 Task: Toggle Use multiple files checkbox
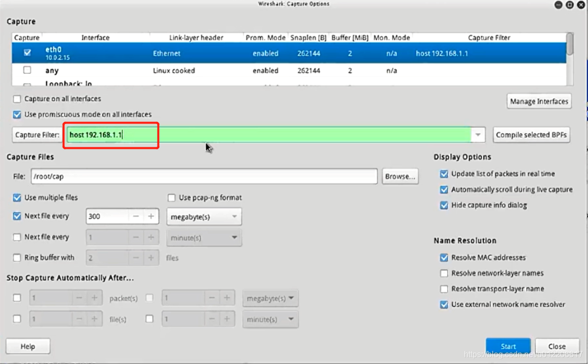click(17, 197)
